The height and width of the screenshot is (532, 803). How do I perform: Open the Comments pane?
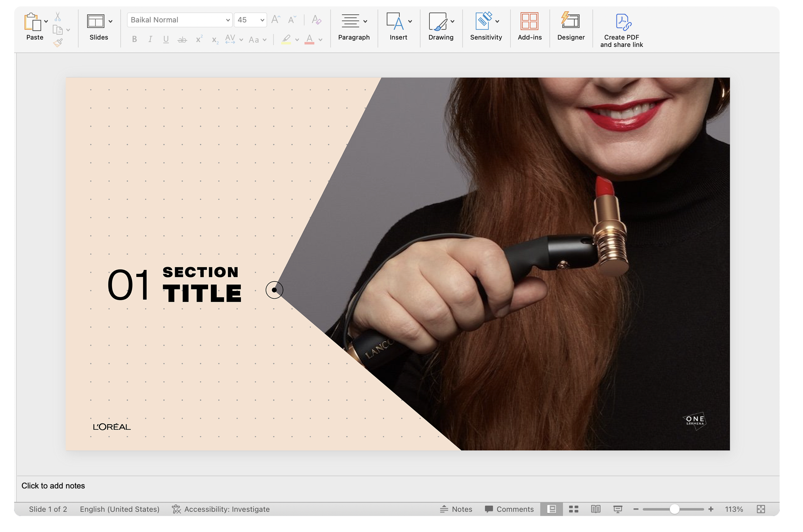509,509
